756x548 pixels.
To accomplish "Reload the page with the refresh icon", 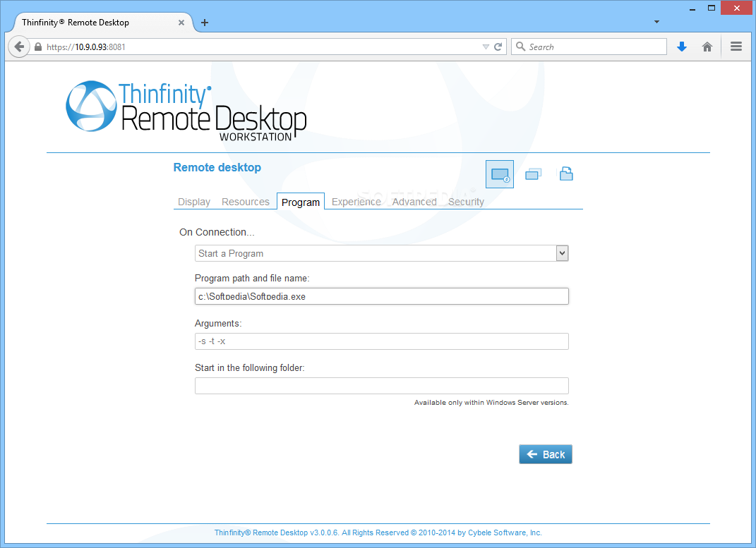I will coord(498,47).
